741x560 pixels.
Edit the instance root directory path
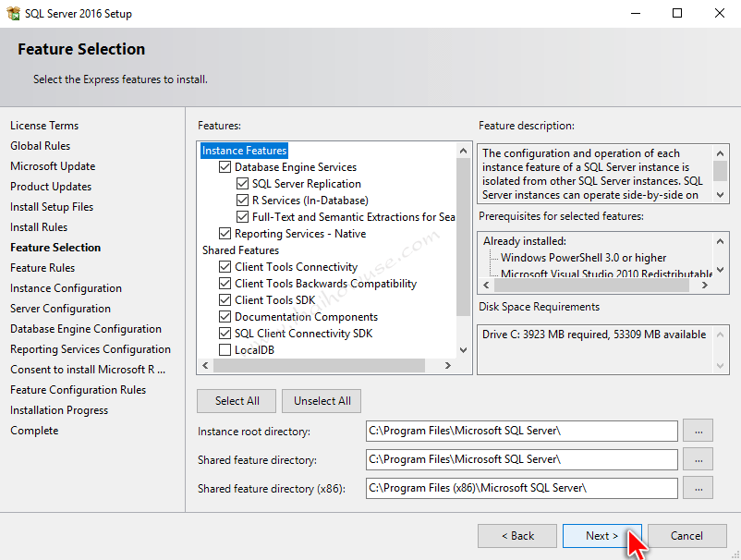click(522, 431)
